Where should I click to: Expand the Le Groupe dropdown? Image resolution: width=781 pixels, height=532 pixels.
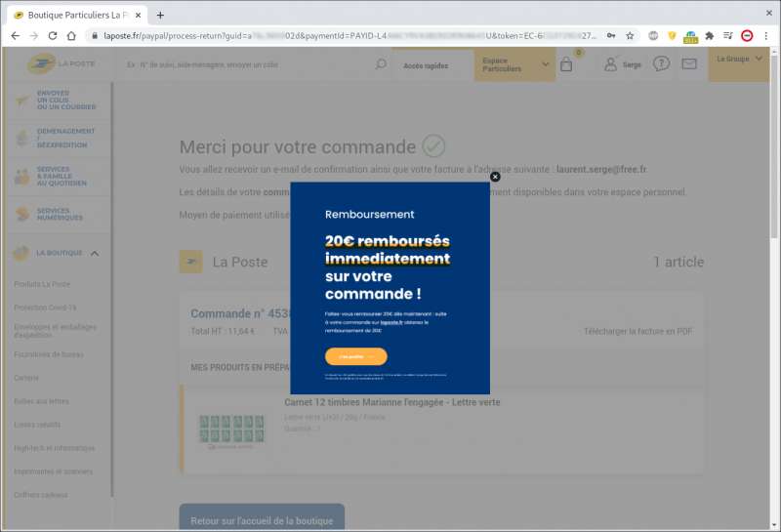739,63
